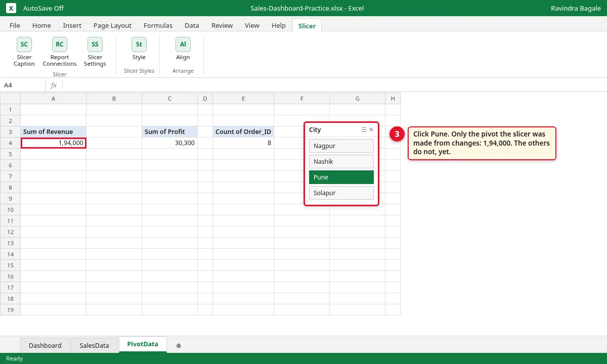Go to the Dashboard sheet tab
This screenshot has height=364, width=607.
pyautogui.click(x=45, y=345)
